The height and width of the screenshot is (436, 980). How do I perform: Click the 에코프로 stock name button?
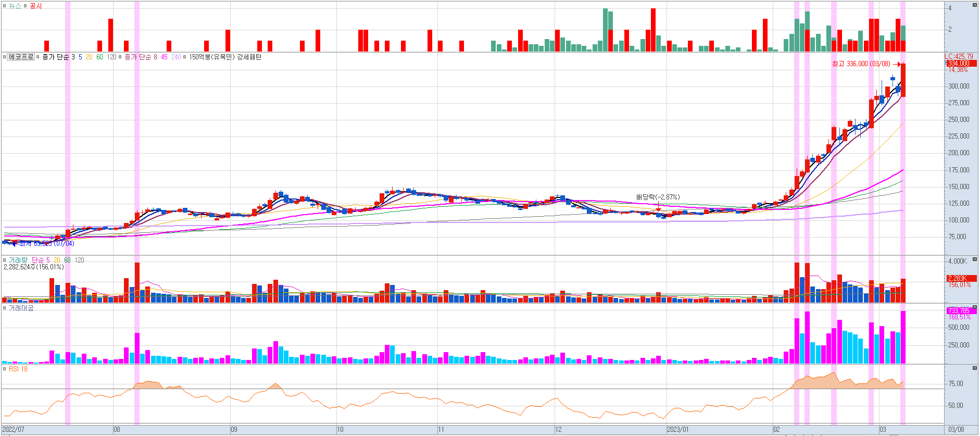21,57
